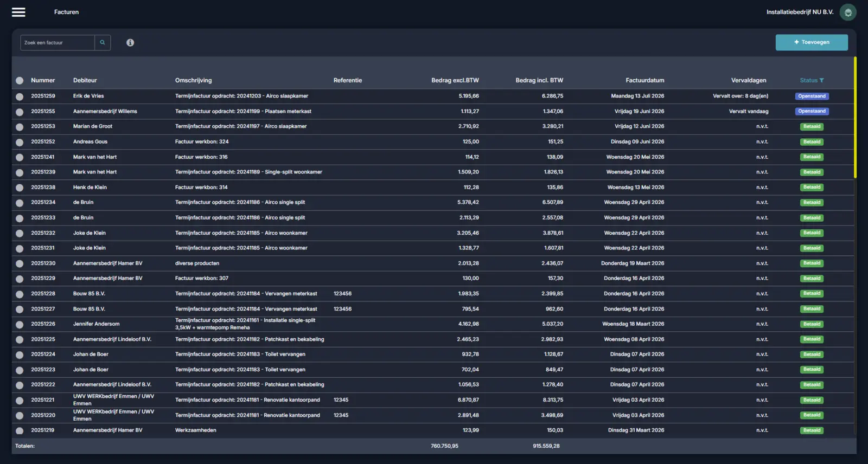Click the Status filter funnel icon
The image size is (868, 464).
[x=822, y=80]
